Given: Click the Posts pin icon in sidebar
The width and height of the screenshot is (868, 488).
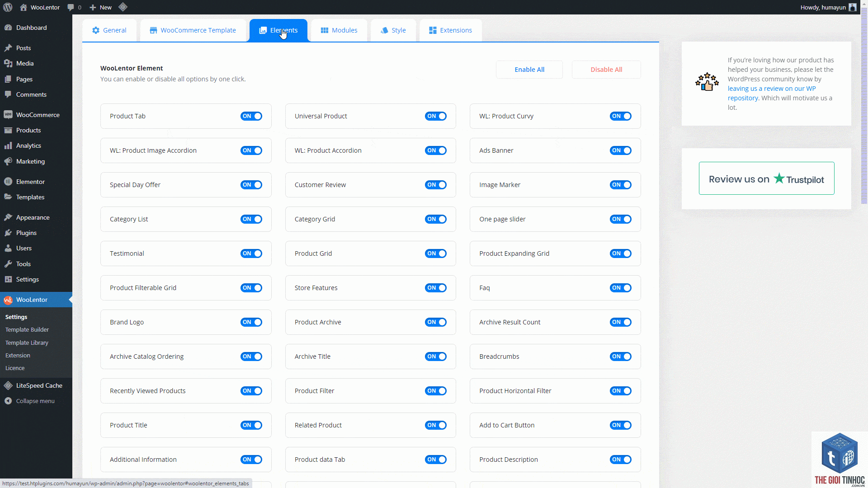Looking at the screenshot, I should coord(8,48).
